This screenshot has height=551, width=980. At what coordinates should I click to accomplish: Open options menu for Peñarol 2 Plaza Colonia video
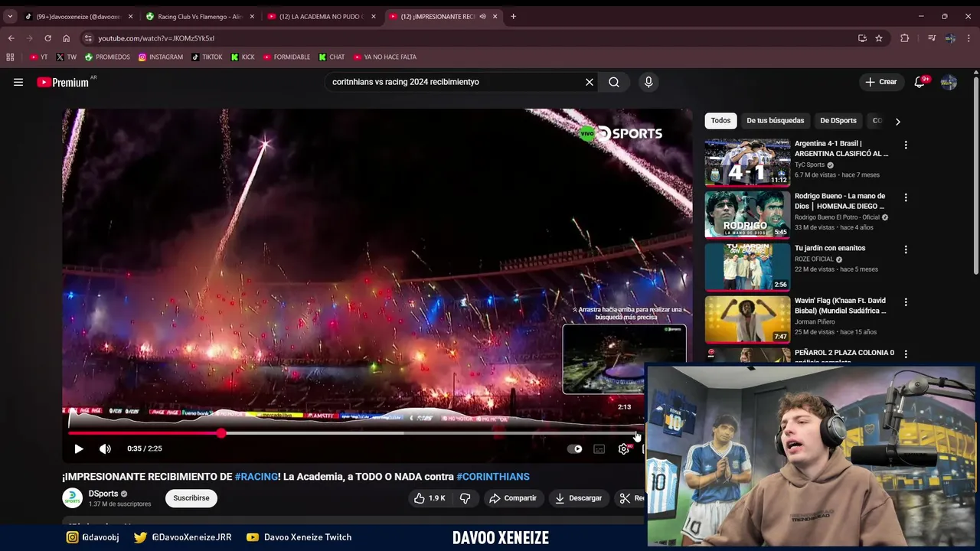pyautogui.click(x=906, y=354)
